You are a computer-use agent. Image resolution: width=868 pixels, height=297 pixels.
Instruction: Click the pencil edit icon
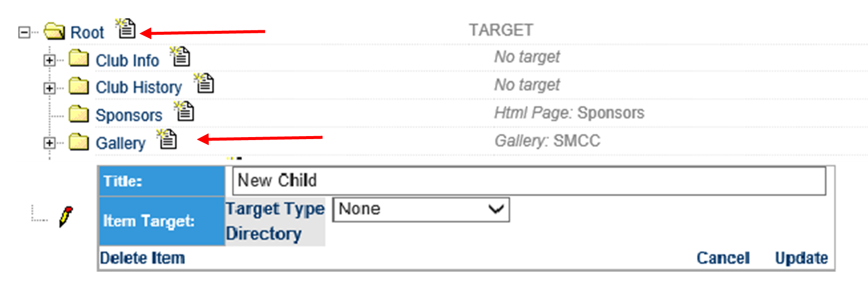pyautogui.click(x=66, y=217)
